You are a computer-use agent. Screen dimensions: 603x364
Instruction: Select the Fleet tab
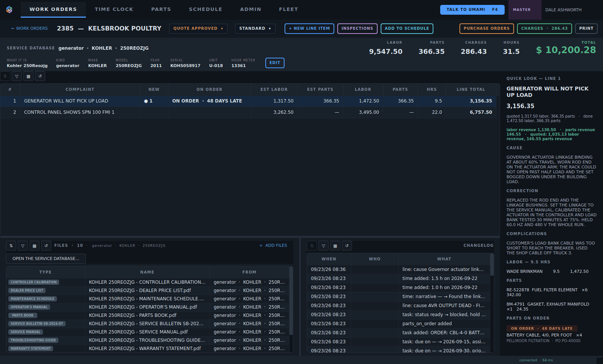pos(288,9)
